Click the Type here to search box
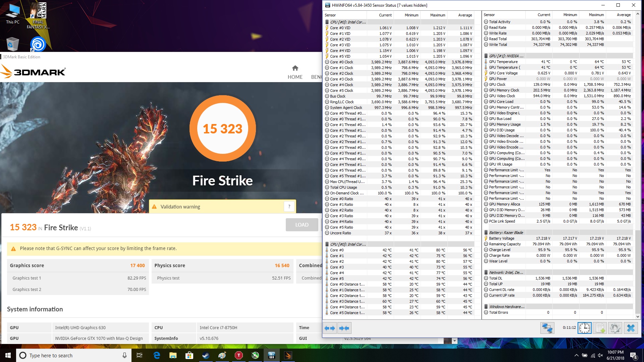Image resolution: width=644 pixels, height=362 pixels. 73,355
